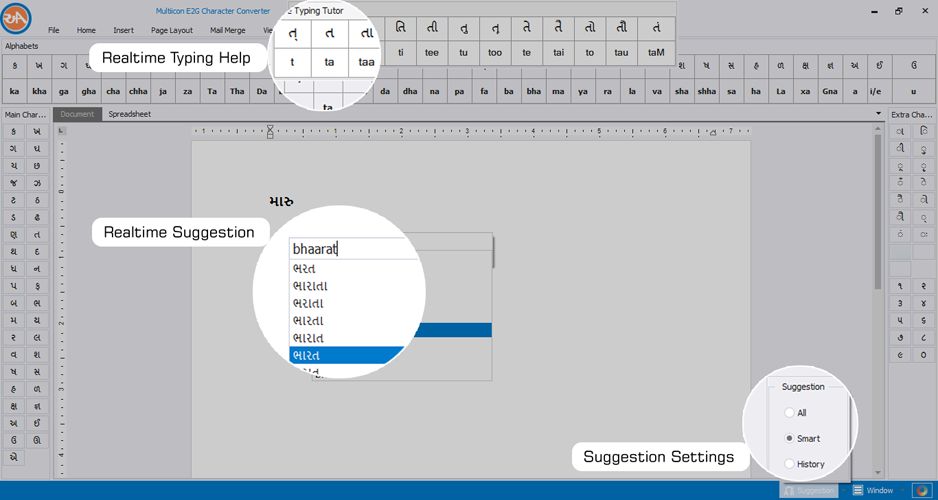This screenshot has width=938, height=500.
Task: Select the 'taM' typing tutor cell
Action: click(x=656, y=53)
